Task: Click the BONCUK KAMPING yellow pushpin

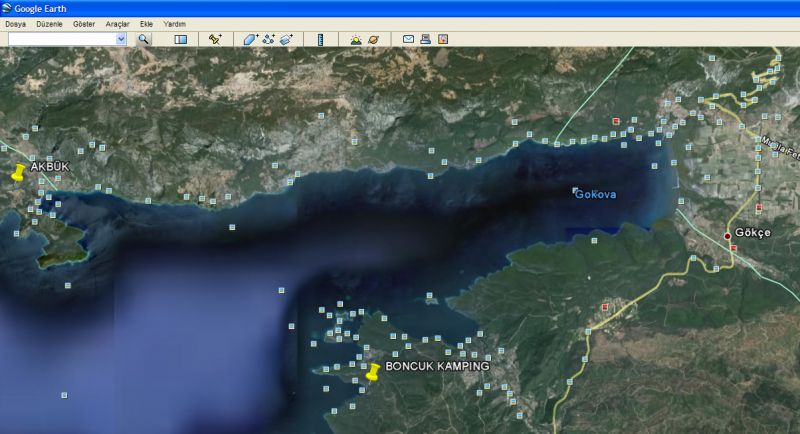Action: [x=373, y=373]
